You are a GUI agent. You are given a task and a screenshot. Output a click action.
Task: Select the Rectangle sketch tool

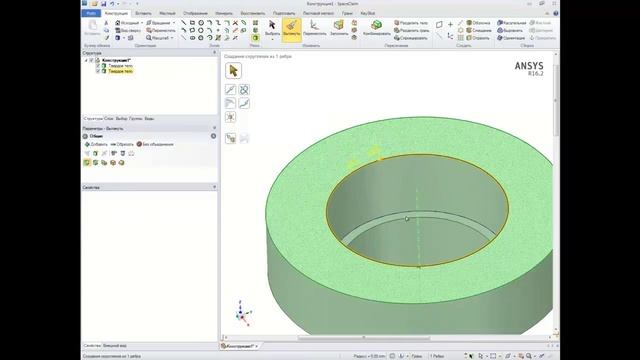pos(192,23)
